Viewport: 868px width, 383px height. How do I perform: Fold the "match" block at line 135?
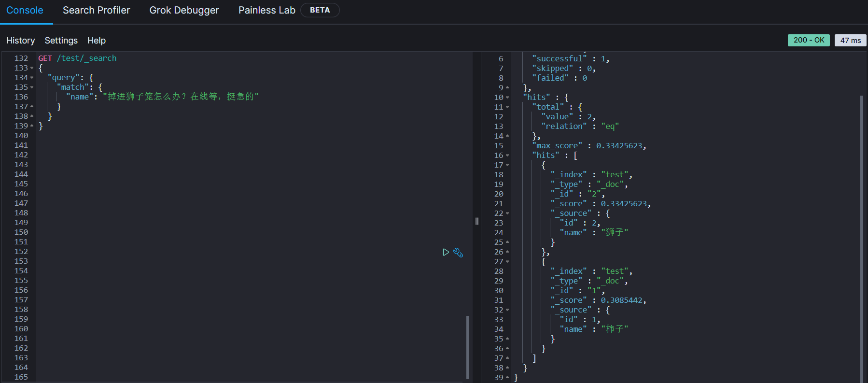point(32,87)
